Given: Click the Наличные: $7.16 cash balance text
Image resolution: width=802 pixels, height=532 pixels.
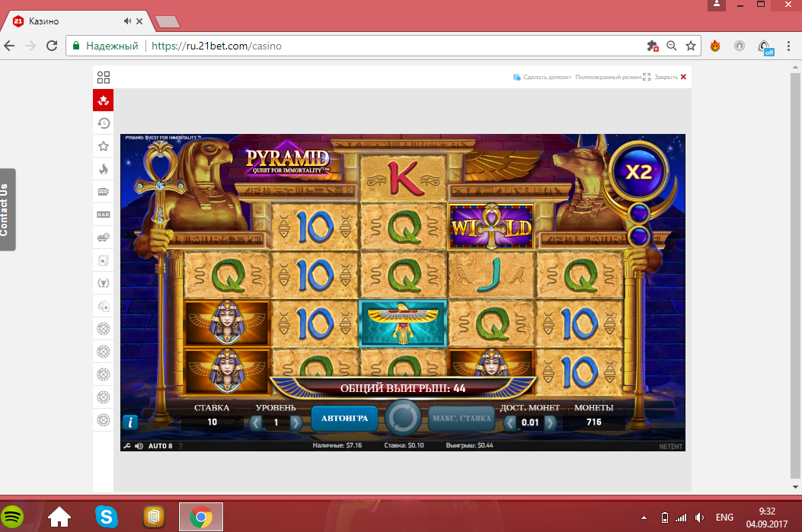Looking at the screenshot, I should (337, 446).
